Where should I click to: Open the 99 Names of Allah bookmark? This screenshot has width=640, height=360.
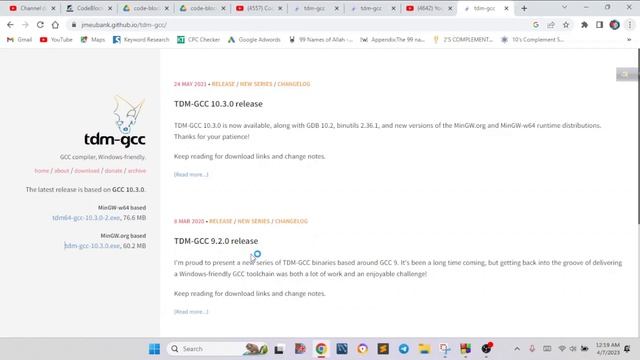321,40
